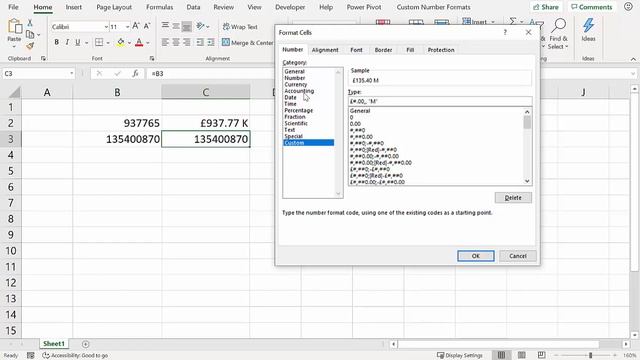Screen dimensions: 640x360
Task: Click the Align Right icon
Action: [187, 42]
